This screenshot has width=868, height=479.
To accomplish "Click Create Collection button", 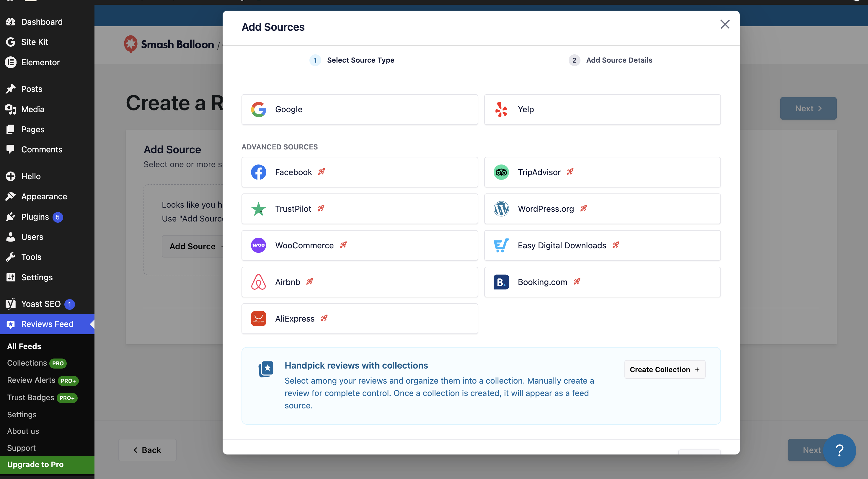I will coord(665,369).
